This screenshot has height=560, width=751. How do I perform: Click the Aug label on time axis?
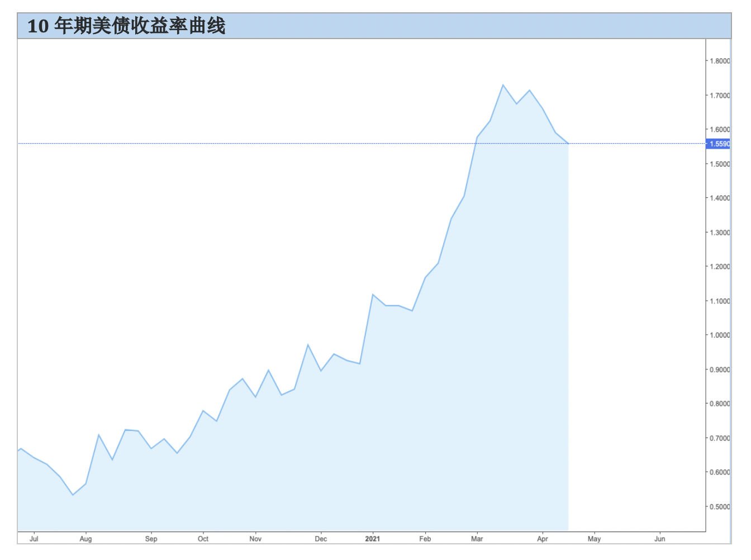85,539
